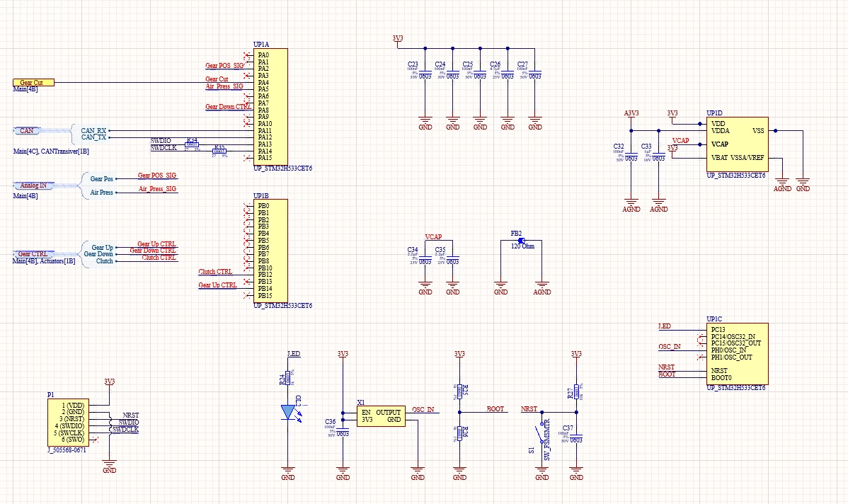Viewport: 848px width, 504px height.
Task: Click the "120 Ohm" value text at FB2
Action: tap(522, 246)
